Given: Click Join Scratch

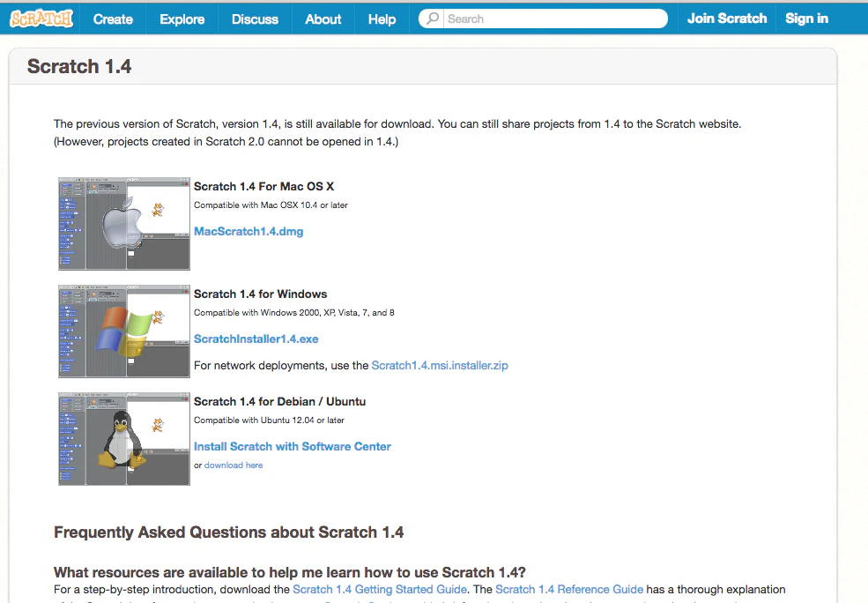Looking at the screenshot, I should (x=727, y=19).
